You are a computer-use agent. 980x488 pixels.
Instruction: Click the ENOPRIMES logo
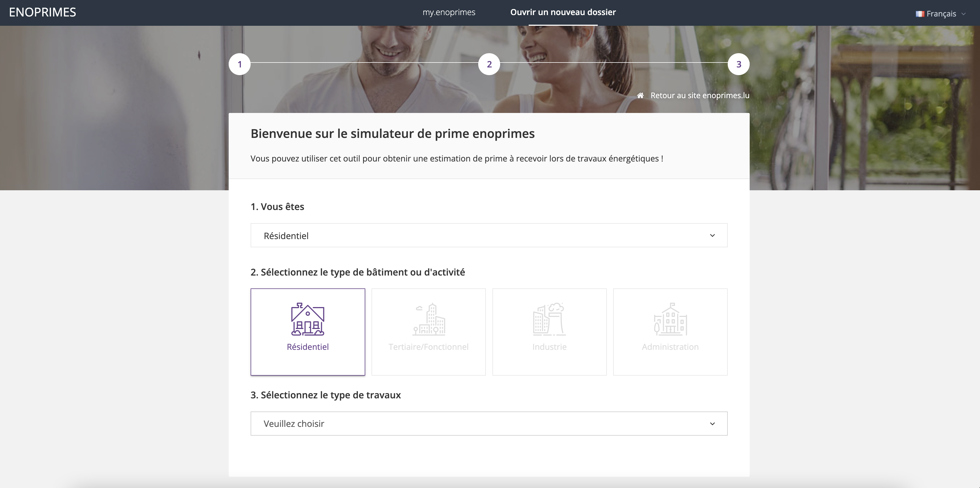[x=43, y=13]
